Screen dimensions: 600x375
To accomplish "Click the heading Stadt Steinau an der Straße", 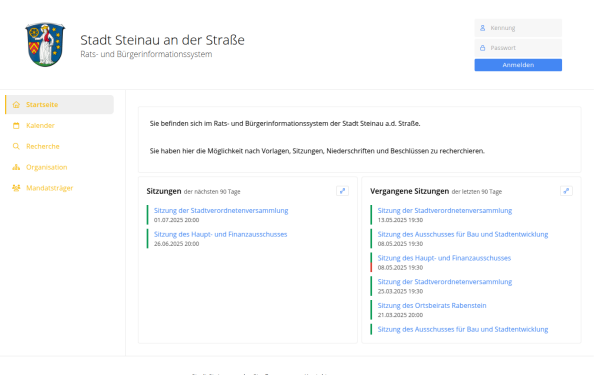I will pos(162,40).
